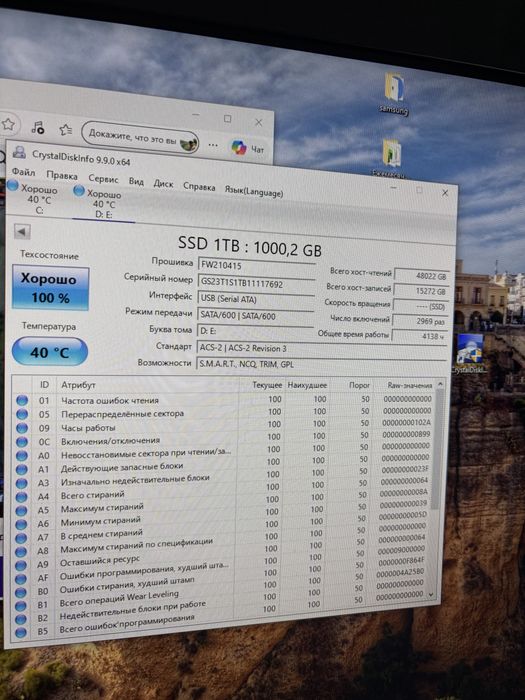This screenshot has width=525, height=700.
Task: Click the status icon of attribute row 05
Action: 22,414
